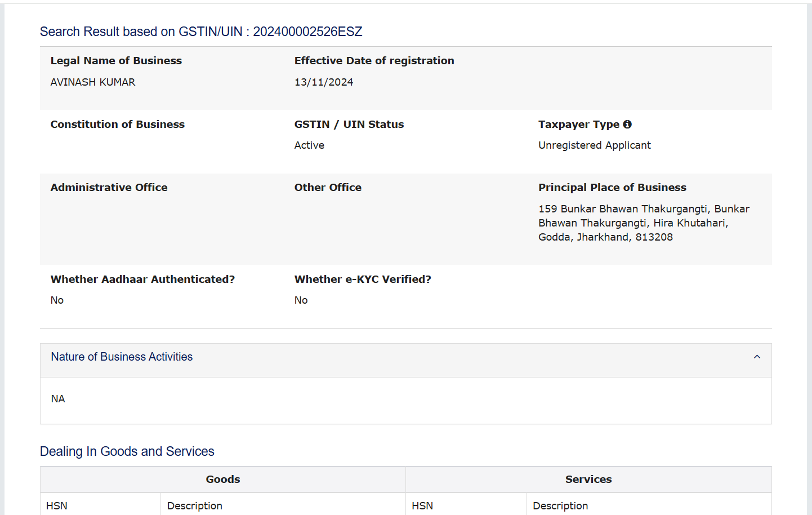Click the Nature of Business Activities heading

(122, 357)
